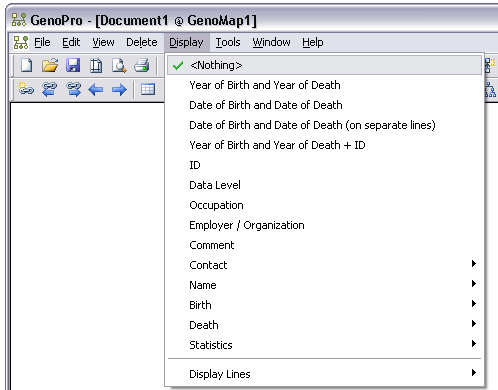Select the Occupation display option

point(324,205)
